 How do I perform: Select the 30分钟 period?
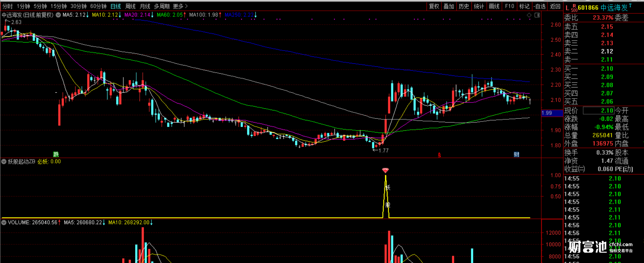pyautogui.click(x=78, y=6)
